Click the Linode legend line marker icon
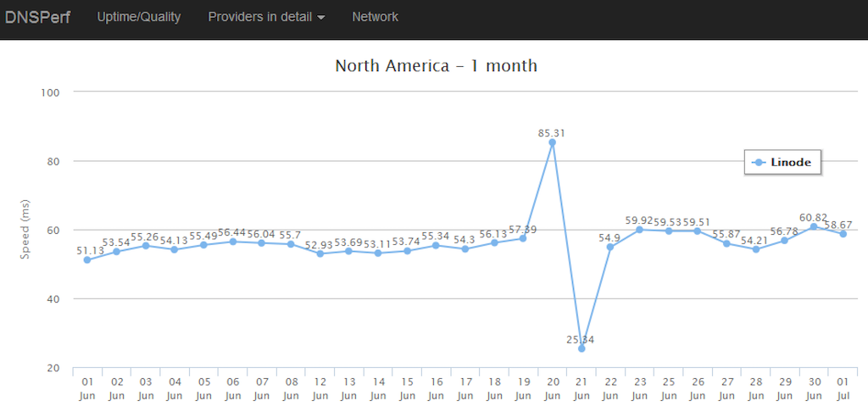Viewport: 868px width, 412px height. (759, 162)
